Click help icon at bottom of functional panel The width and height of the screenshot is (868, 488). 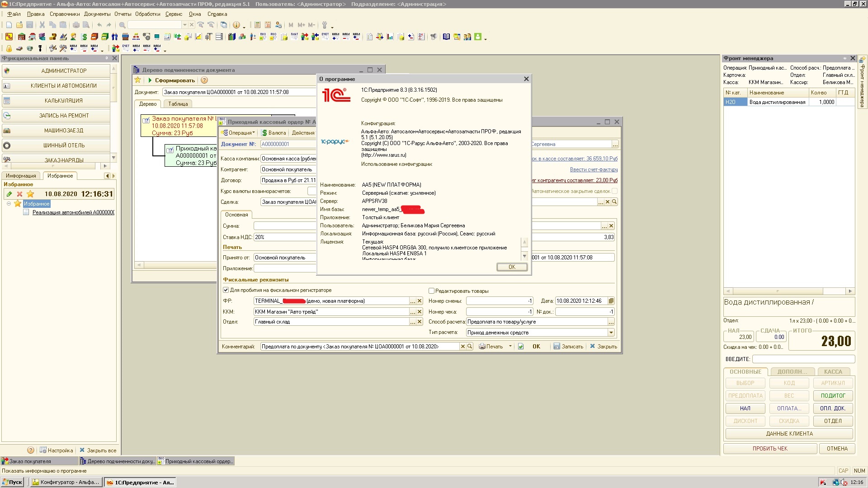(x=30, y=450)
